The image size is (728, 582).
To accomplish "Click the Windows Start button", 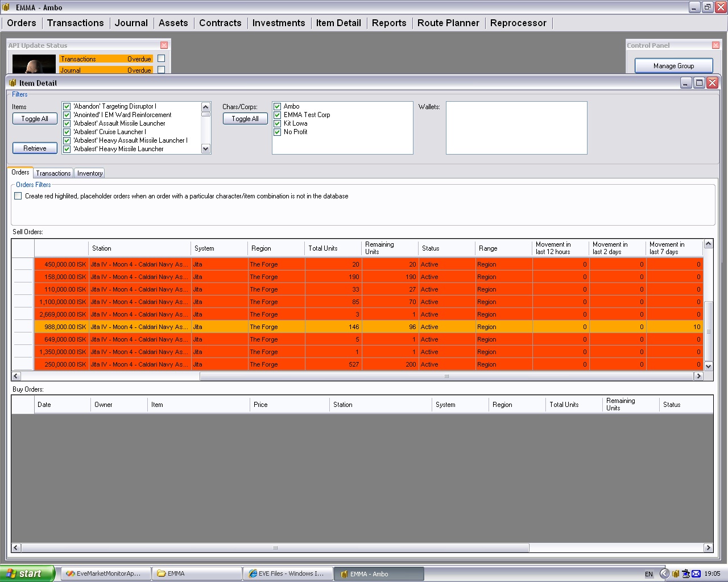I will point(27,573).
